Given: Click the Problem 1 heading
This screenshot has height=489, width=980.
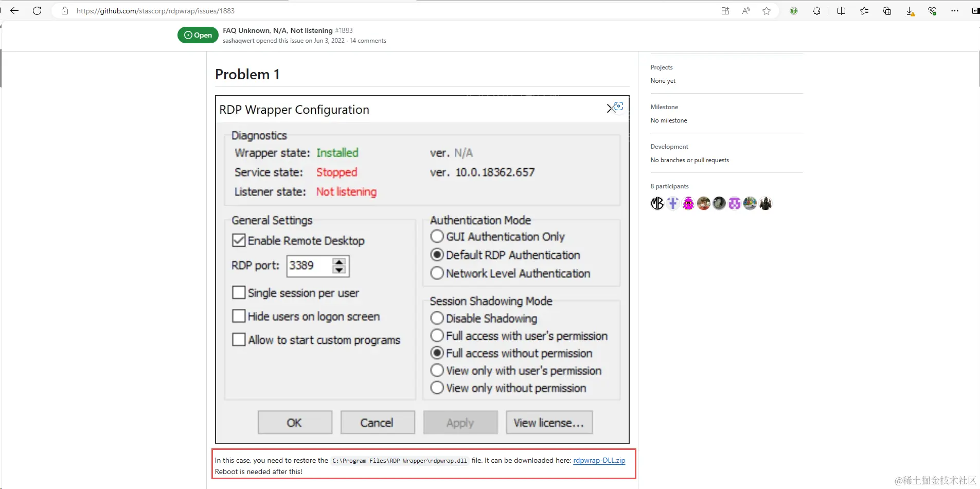Looking at the screenshot, I should 247,75.
